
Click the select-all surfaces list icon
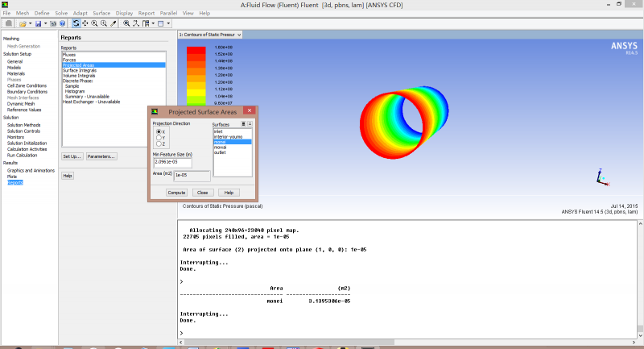pyautogui.click(x=243, y=124)
